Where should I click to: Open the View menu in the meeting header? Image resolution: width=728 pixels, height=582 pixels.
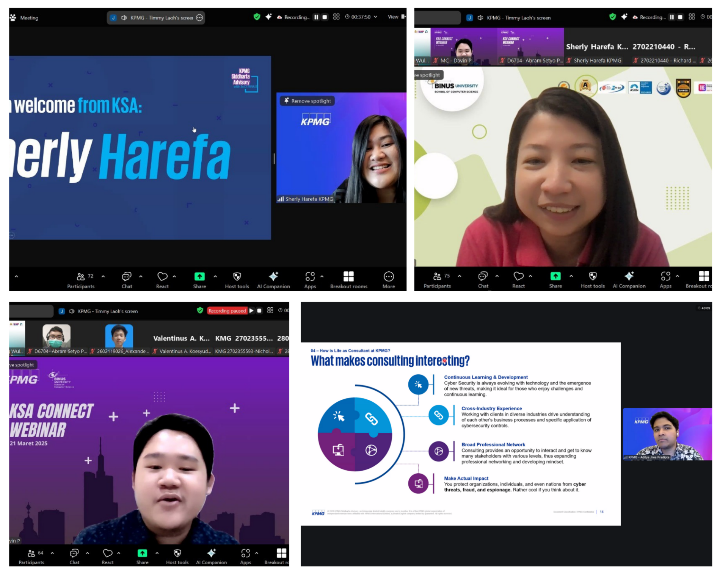[x=393, y=17]
